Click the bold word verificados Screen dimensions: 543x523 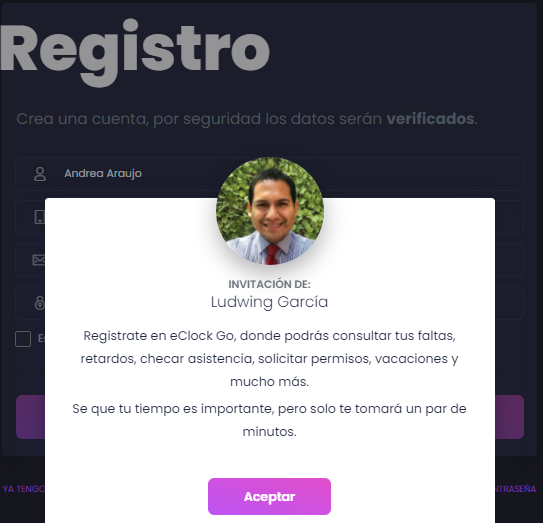(x=430, y=119)
